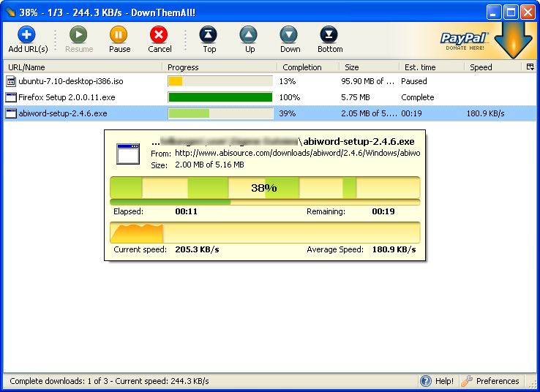Click the red Cancel download icon
Screen dimensions: 540x392
[159, 35]
